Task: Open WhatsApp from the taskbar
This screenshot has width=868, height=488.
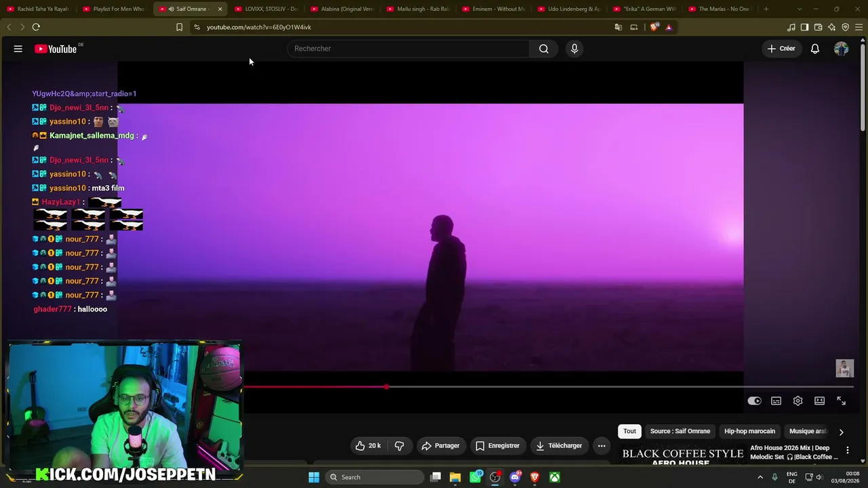Action: tap(475, 477)
